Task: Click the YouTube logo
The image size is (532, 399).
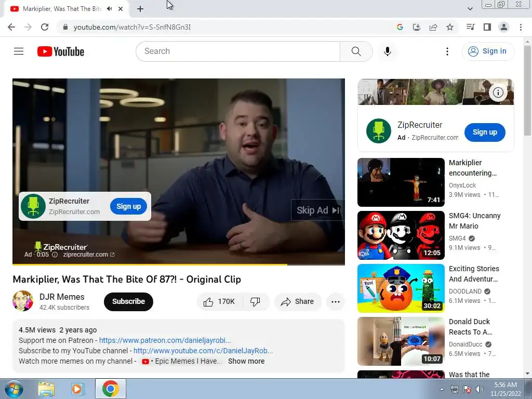Action: click(x=61, y=51)
